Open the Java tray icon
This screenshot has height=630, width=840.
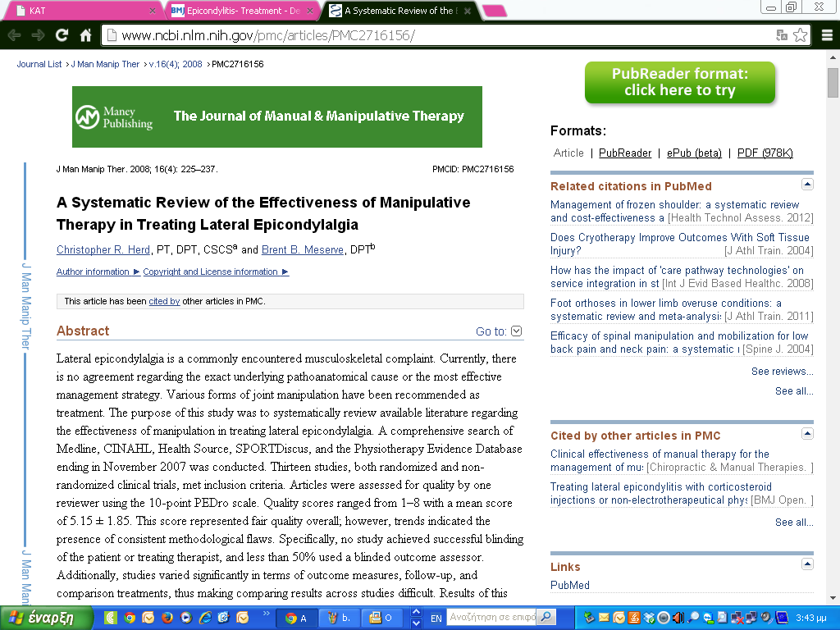click(x=634, y=619)
